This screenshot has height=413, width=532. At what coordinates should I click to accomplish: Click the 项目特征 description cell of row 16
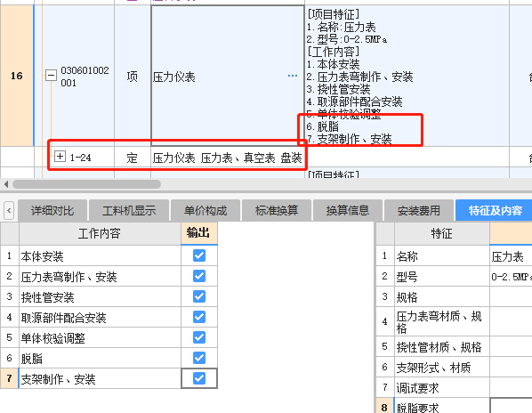(x=407, y=77)
